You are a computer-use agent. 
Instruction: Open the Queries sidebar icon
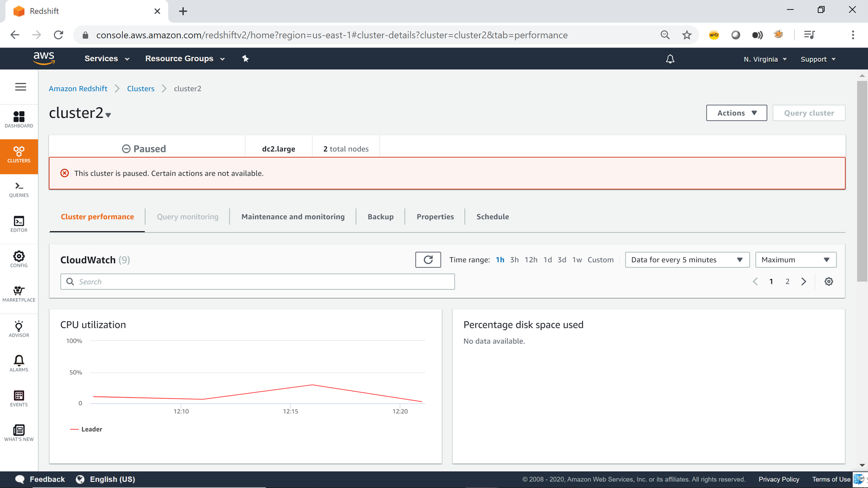[x=19, y=190]
